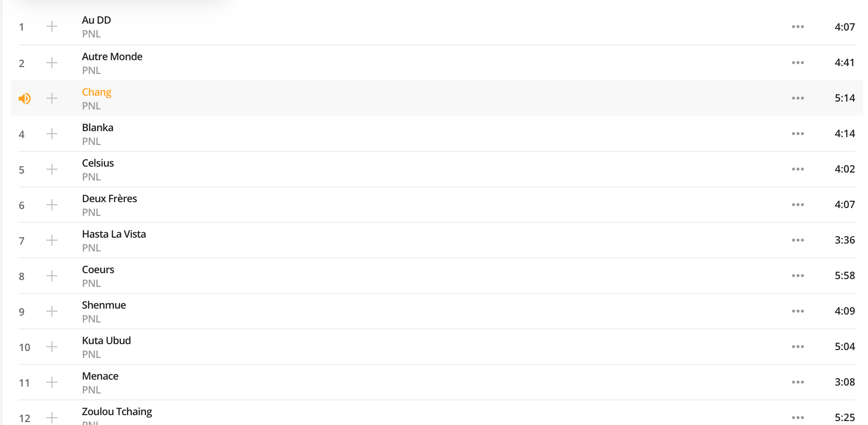The width and height of the screenshot is (868, 425).
Task: Click plus icon next to Autre Monde
Action: coord(52,63)
